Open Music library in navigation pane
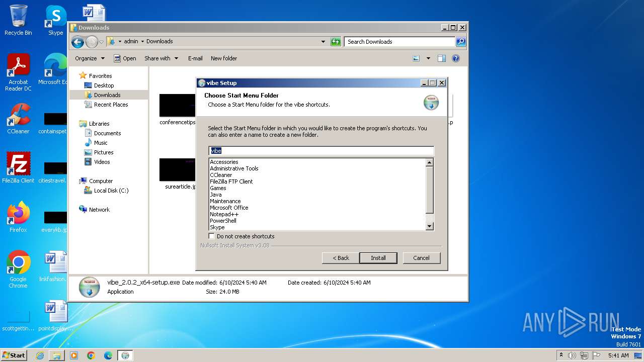The height and width of the screenshot is (362, 644). pos(101,143)
